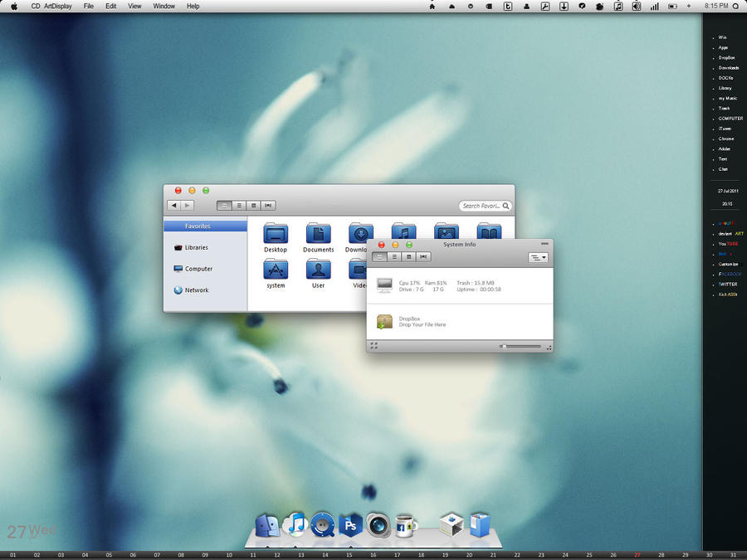
Task: Select column view in System Info
Action: pos(408,256)
